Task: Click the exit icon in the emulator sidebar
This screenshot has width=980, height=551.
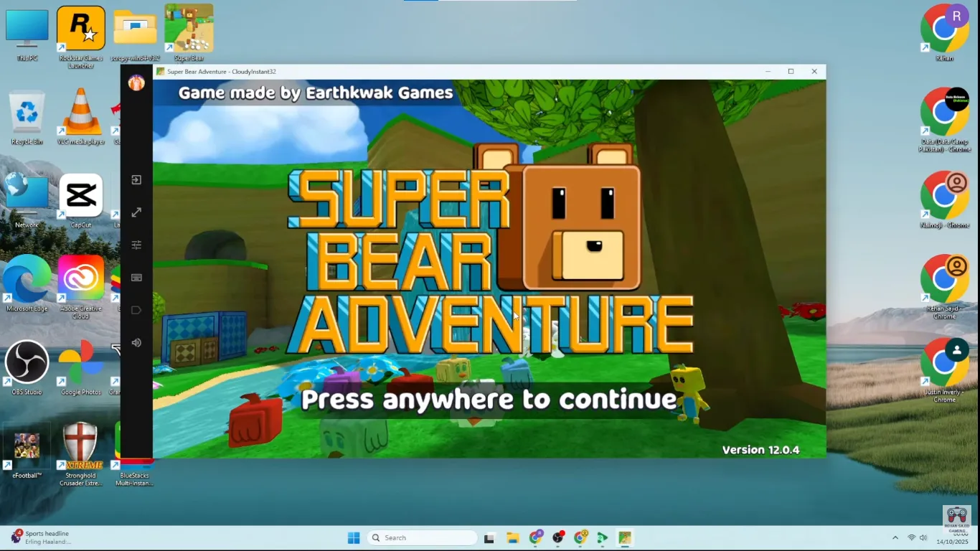Action: pos(136,180)
